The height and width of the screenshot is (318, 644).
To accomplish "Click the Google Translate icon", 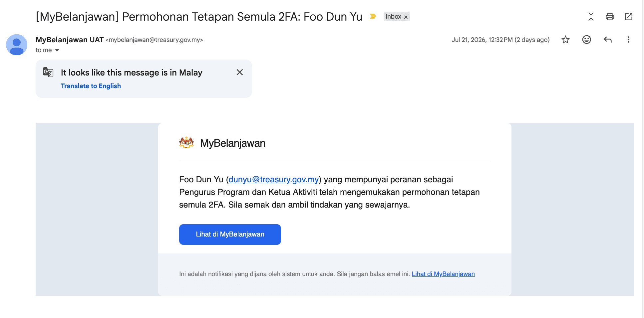I will [x=48, y=72].
